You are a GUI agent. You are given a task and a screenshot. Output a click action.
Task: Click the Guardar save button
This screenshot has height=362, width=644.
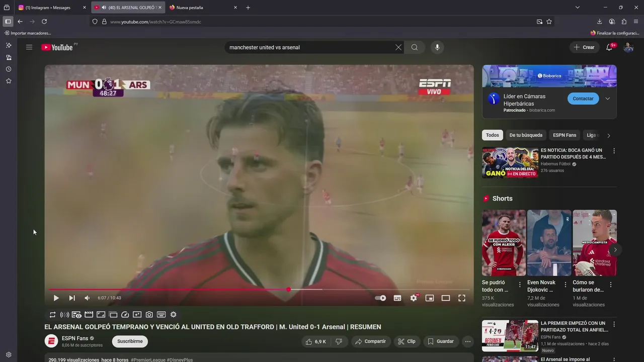coord(441,341)
